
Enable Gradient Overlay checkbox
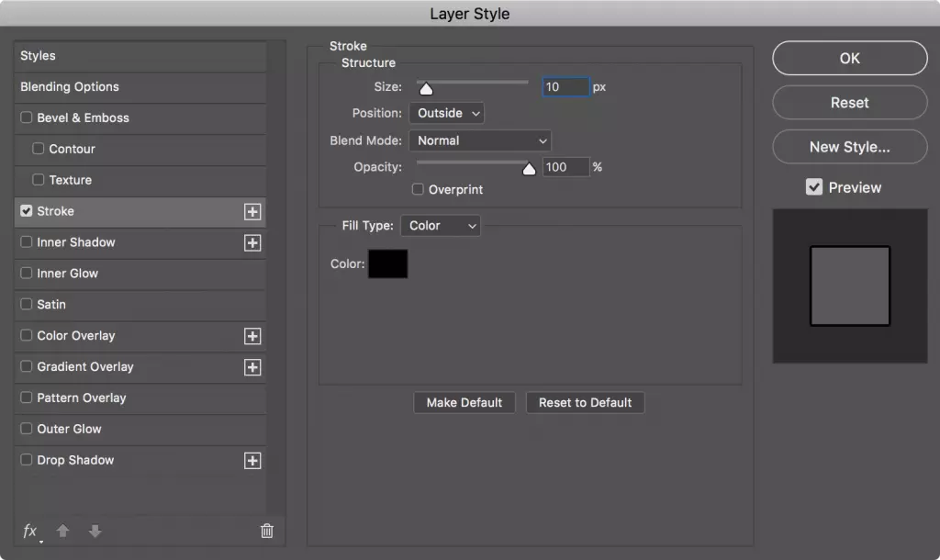[x=27, y=366]
